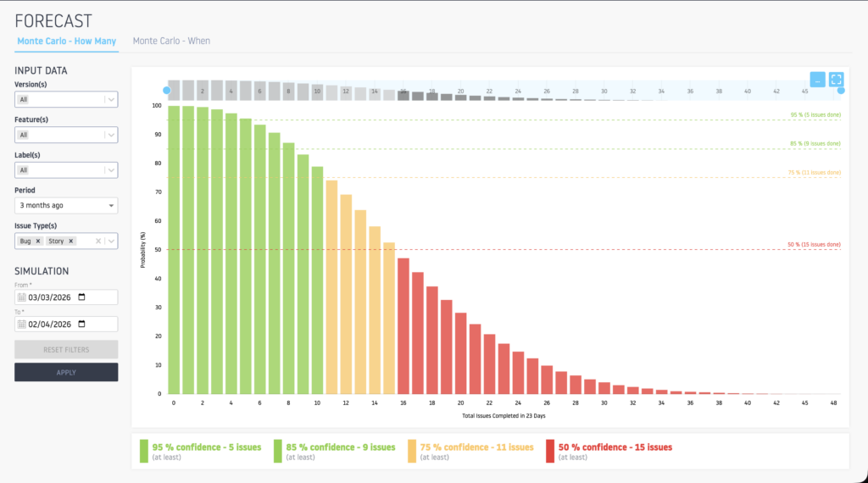Click the Reset Filters button

coord(66,349)
